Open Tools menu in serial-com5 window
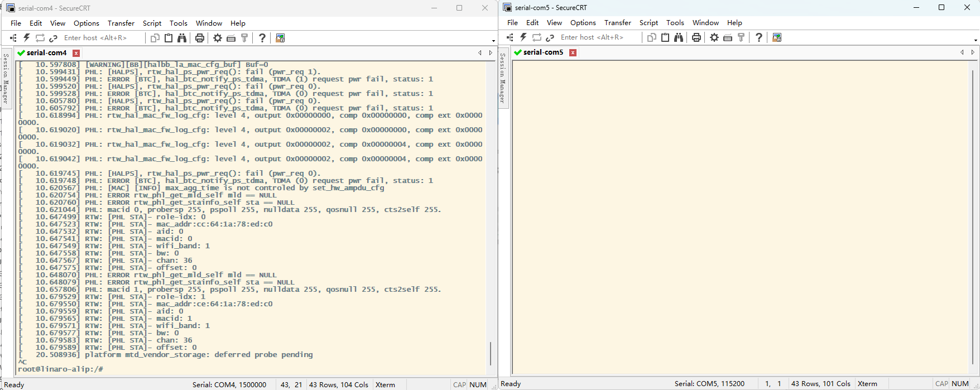Screen dimensions: 980x390 click(675, 22)
